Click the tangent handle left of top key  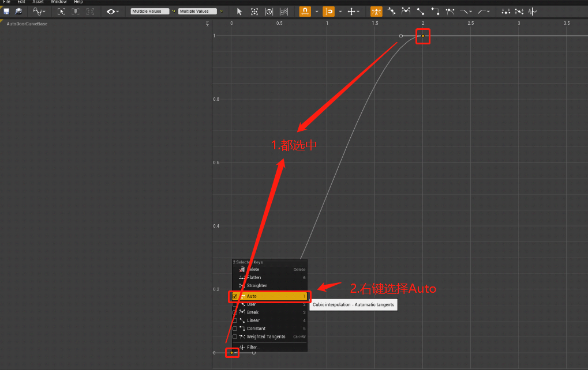click(401, 36)
